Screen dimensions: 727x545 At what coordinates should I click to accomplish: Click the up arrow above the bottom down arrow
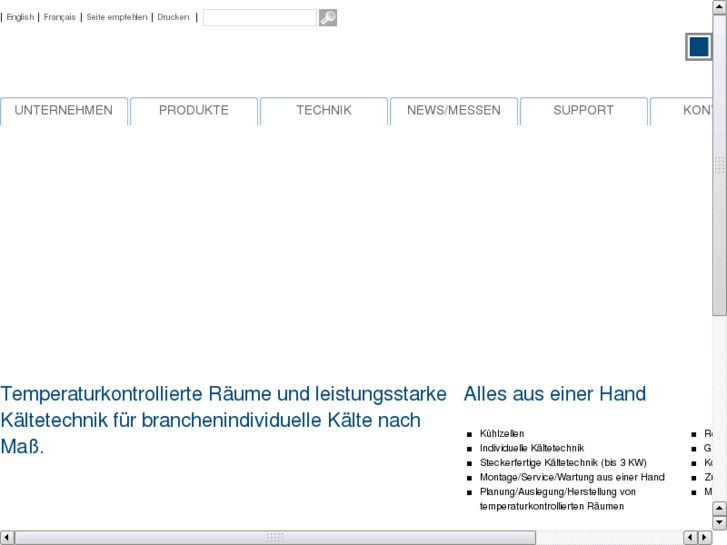click(719, 508)
